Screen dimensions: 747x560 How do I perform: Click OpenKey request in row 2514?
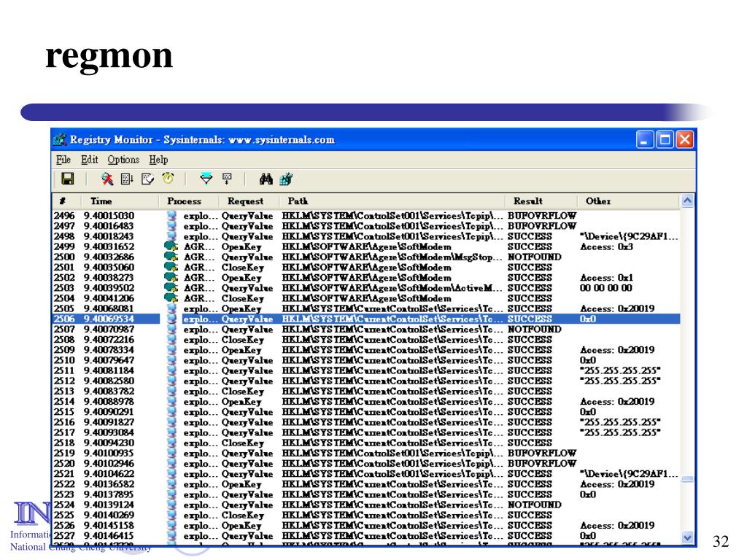[241, 402]
